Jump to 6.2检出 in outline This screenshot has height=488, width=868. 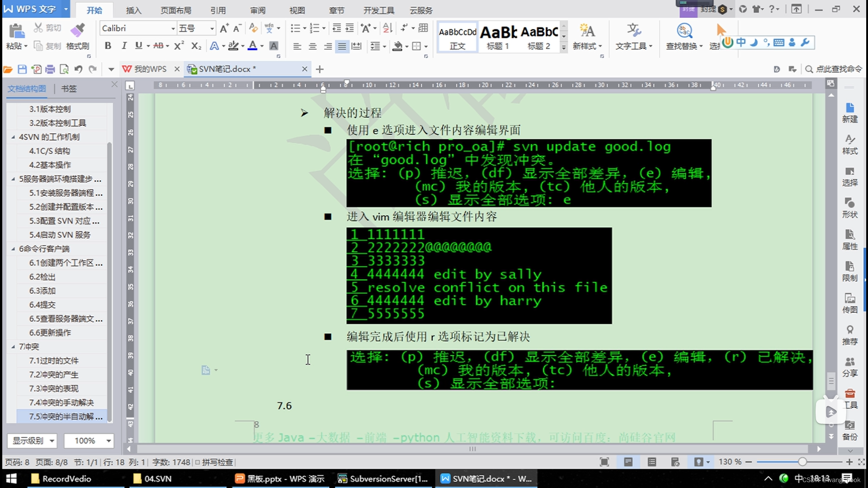pos(42,277)
